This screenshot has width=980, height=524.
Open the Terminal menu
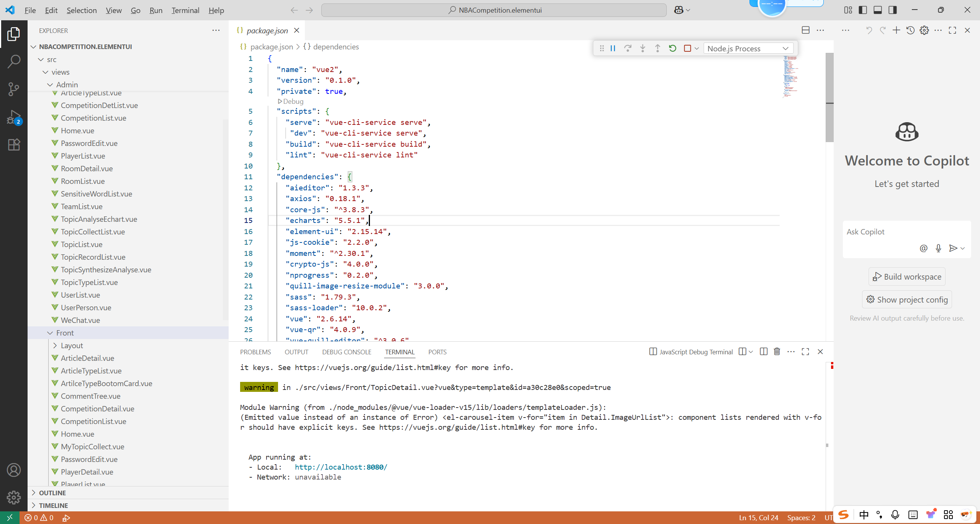pos(185,10)
